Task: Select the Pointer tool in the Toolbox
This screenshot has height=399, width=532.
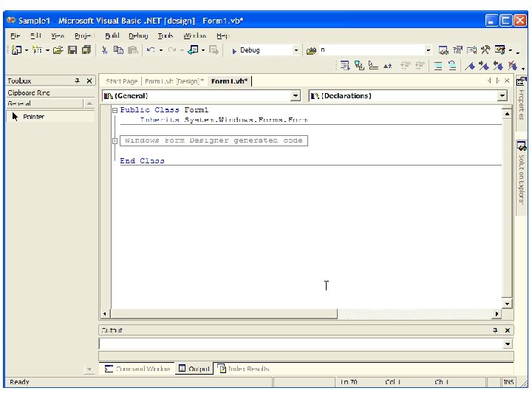Action: [50, 117]
